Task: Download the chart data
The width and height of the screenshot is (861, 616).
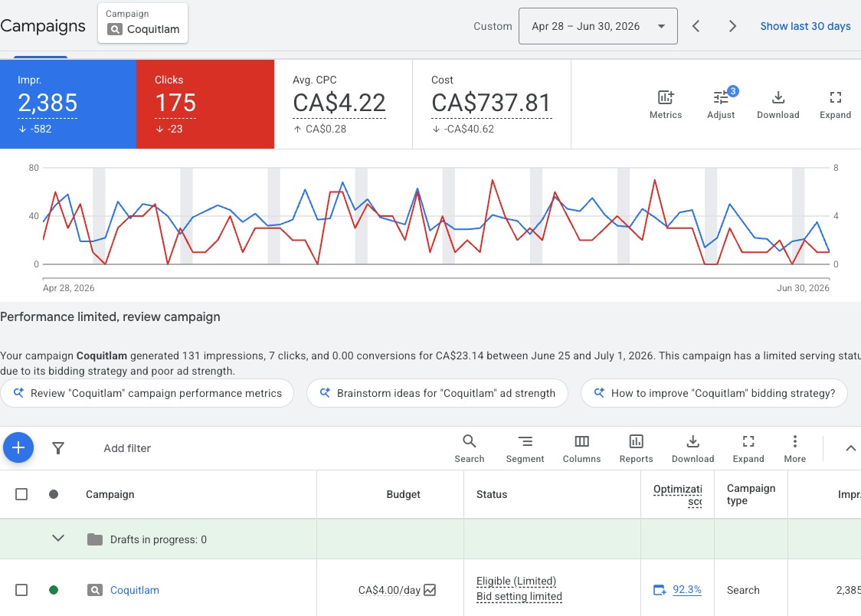Action: (x=778, y=104)
